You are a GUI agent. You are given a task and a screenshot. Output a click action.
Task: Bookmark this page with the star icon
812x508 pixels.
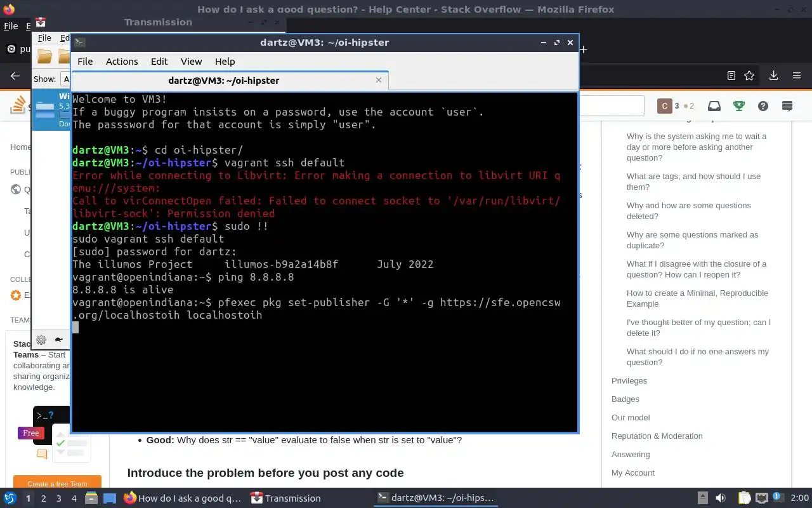coord(749,76)
